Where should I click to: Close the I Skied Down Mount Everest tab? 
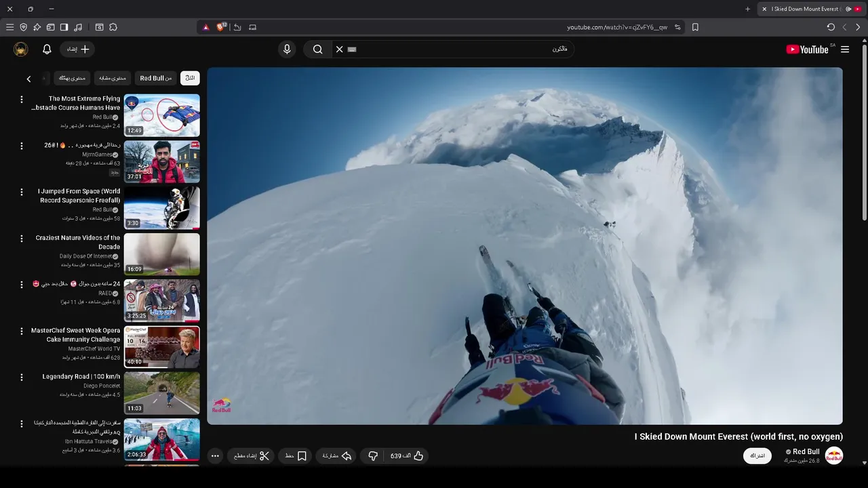click(765, 9)
